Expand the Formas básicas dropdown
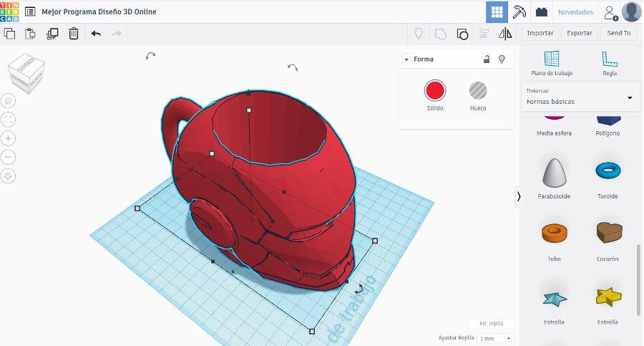The image size is (644, 346). click(x=630, y=97)
